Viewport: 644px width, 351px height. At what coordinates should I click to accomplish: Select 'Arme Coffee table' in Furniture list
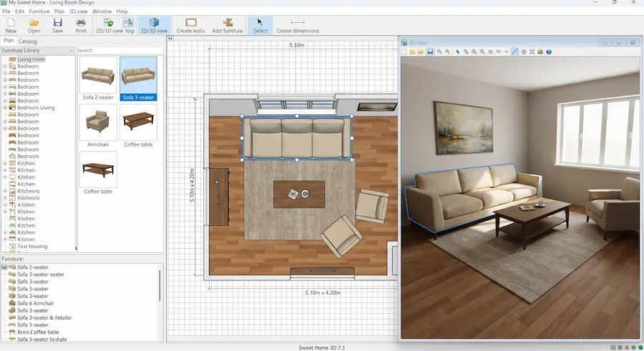click(x=38, y=332)
